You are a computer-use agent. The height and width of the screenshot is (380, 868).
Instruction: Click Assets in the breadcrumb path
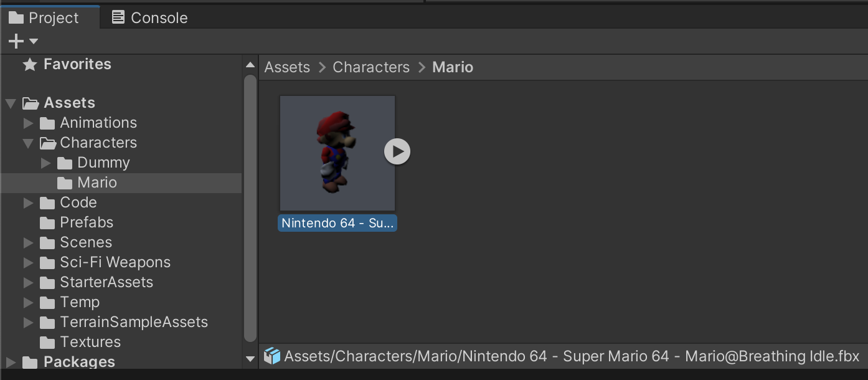click(x=287, y=67)
